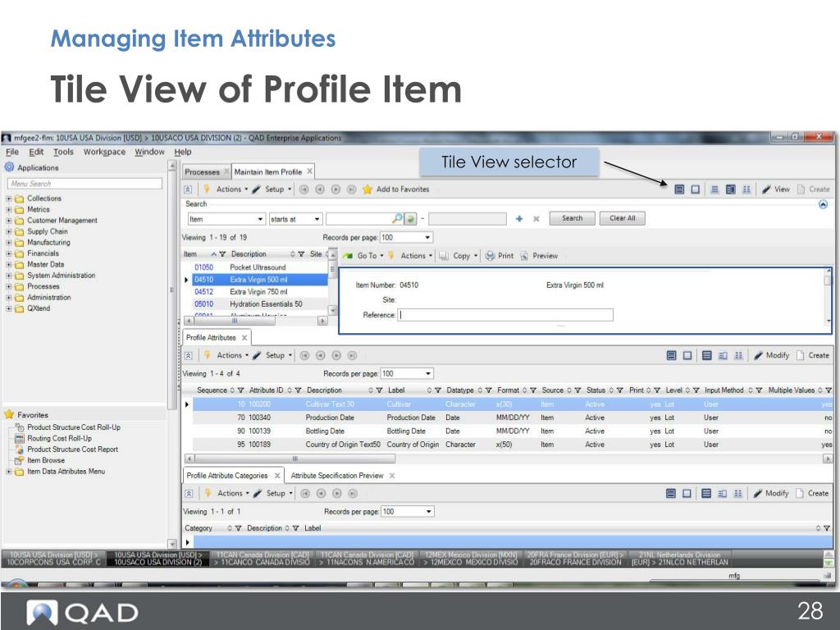Filter the item list Description column
Viewport: 840px width, 630px height.
click(301, 254)
